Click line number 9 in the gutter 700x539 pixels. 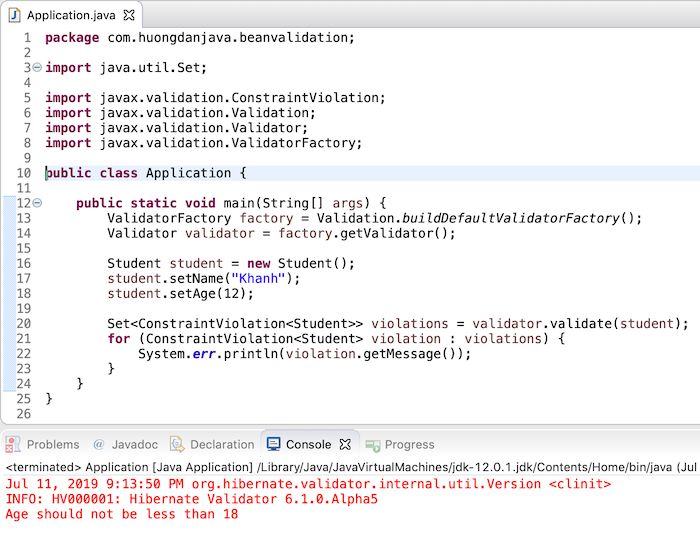27,158
